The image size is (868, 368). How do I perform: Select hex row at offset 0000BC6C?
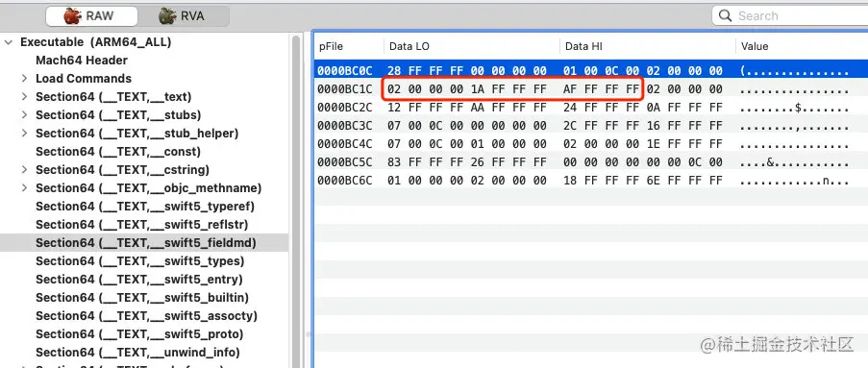[591, 181]
